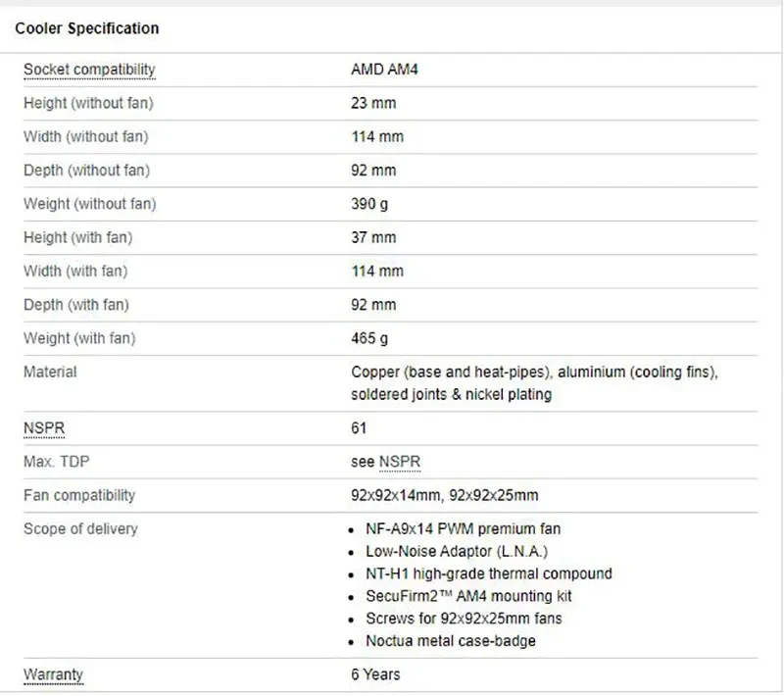Click the "Socket compatibility" link
784x696 pixels.
[x=89, y=70]
